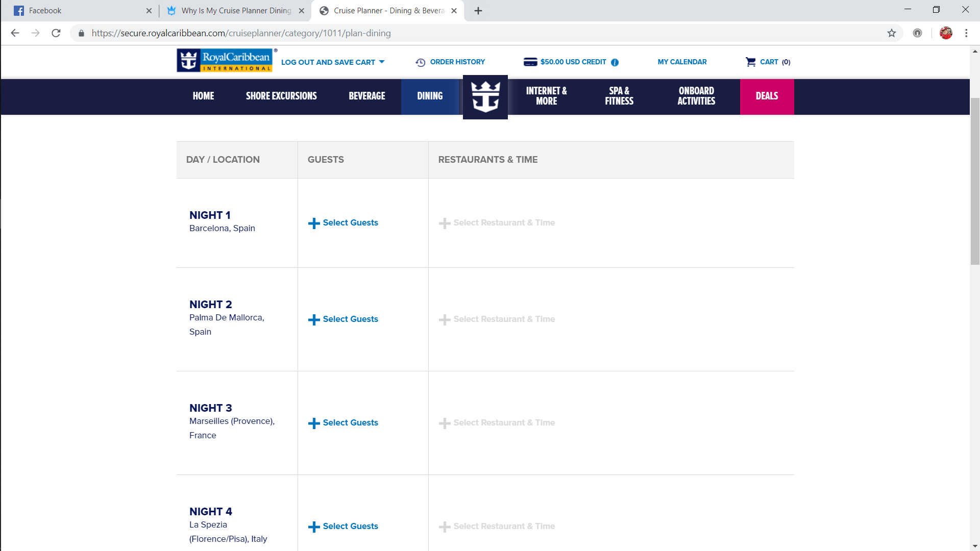Select Guests for Night 4 La Spezia
The height and width of the screenshot is (551, 980).
350,527
